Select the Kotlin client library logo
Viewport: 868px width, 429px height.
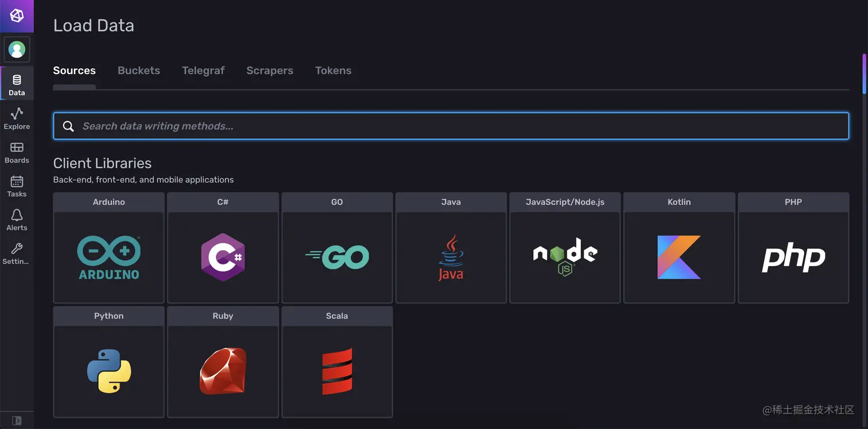coord(679,257)
